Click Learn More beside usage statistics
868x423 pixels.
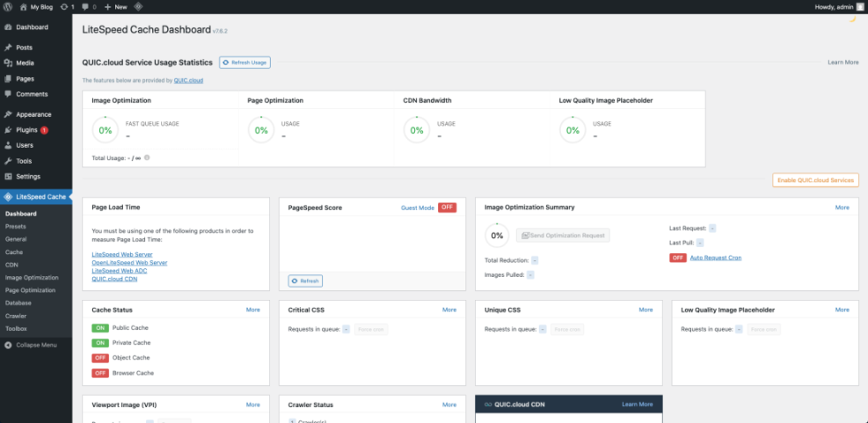pyautogui.click(x=843, y=62)
